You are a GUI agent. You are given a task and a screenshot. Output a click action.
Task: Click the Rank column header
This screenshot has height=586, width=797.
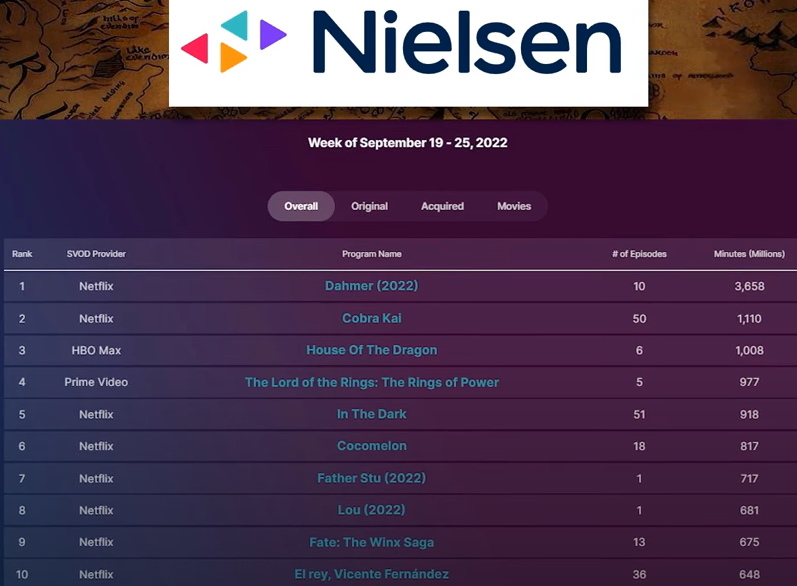[x=22, y=254]
